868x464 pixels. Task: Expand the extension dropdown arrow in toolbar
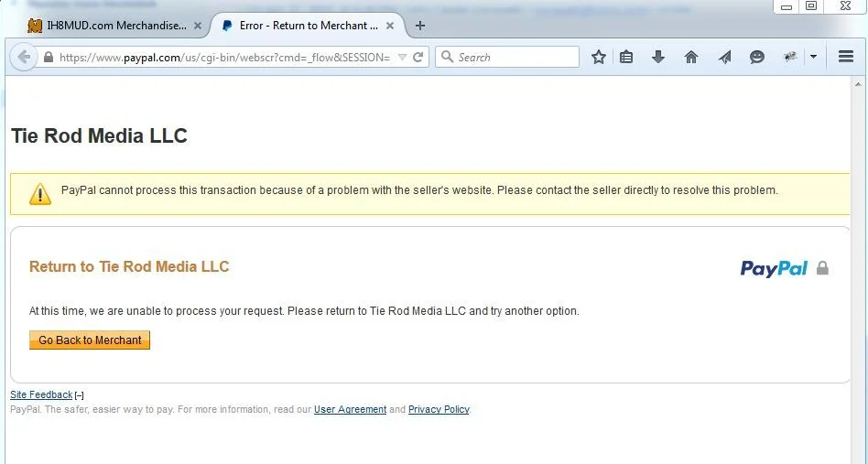point(813,57)
